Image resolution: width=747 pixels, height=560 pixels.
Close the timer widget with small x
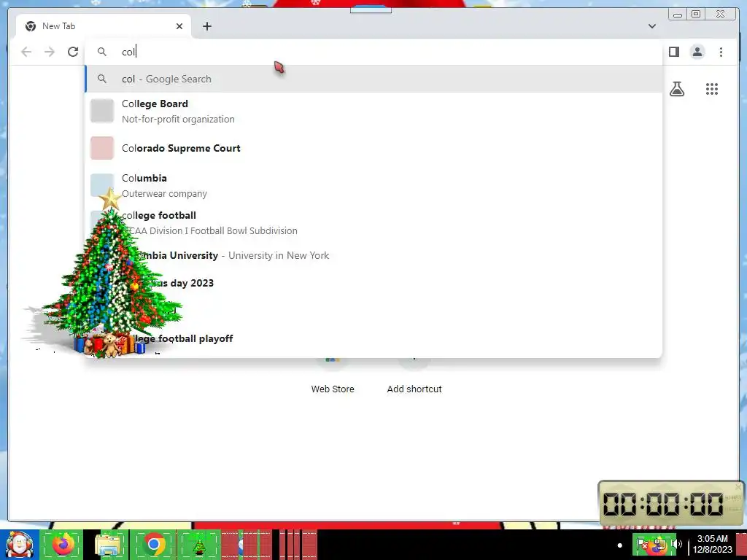point(738,486)
